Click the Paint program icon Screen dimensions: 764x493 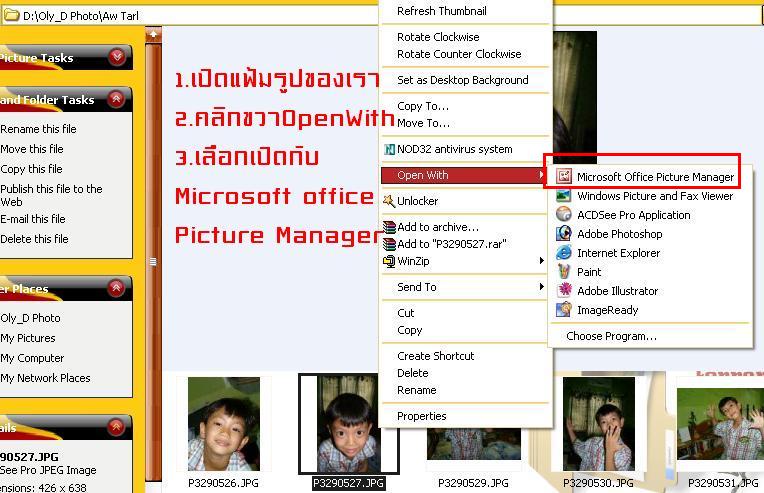(564, 271)
